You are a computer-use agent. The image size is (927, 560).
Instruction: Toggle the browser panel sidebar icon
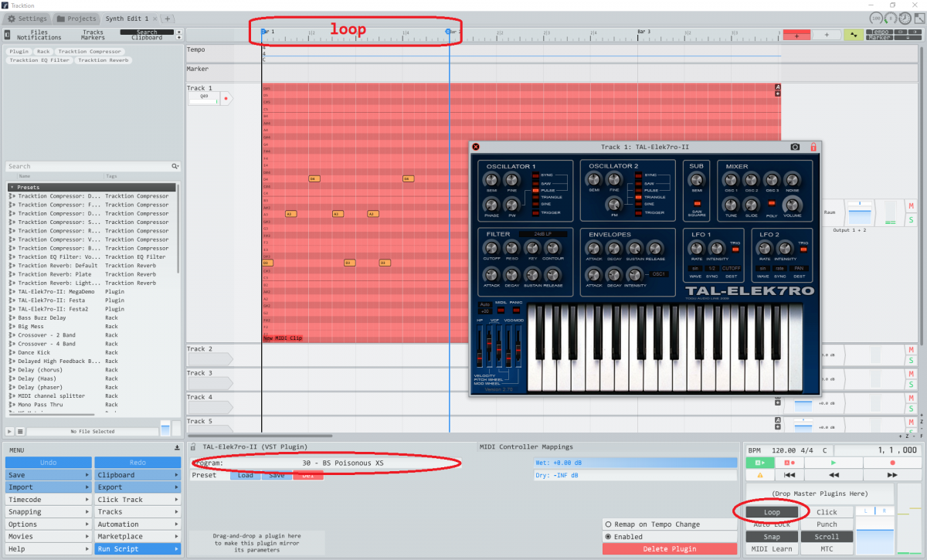pyautogui.click(x=7, y=35)
